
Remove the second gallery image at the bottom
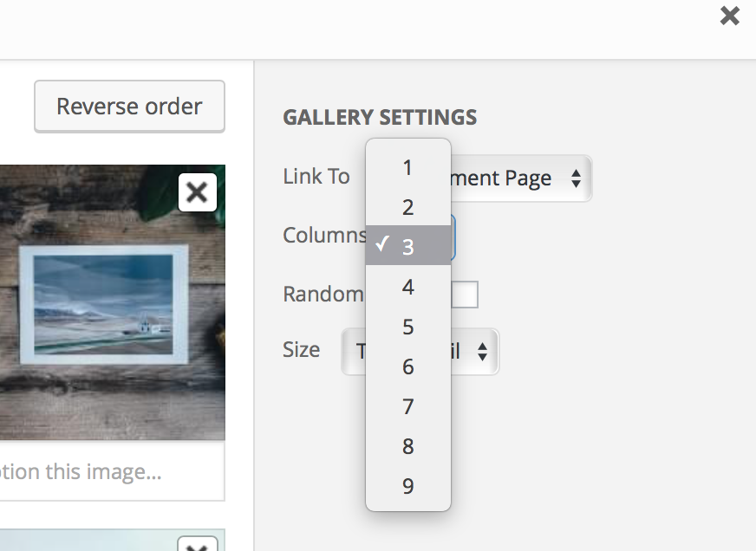(x=197, y=546)
